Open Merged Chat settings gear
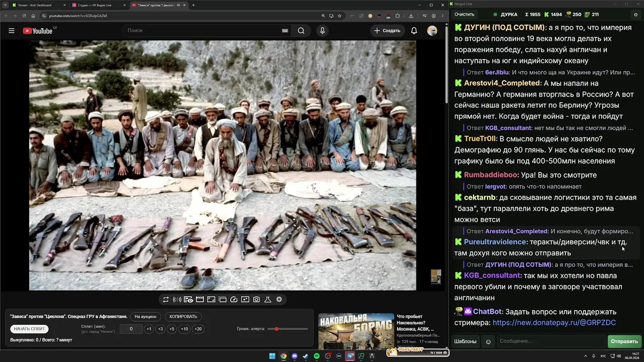Screen dimensions: 644x362 coord(635,15)
